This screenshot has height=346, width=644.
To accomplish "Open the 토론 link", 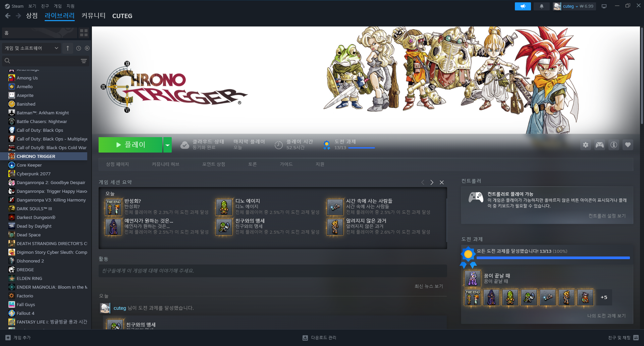I will point(253,164).
